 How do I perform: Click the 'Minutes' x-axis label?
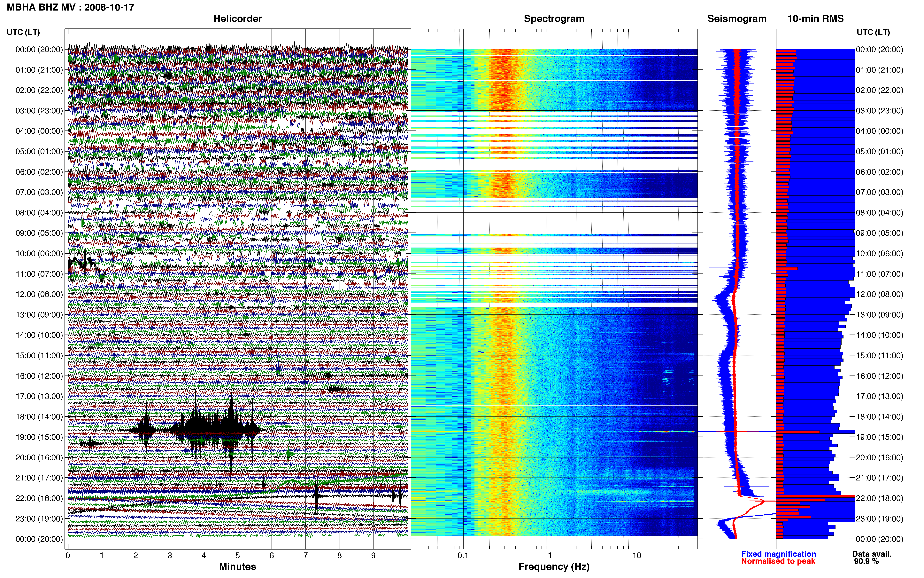[x=238, y=566]
